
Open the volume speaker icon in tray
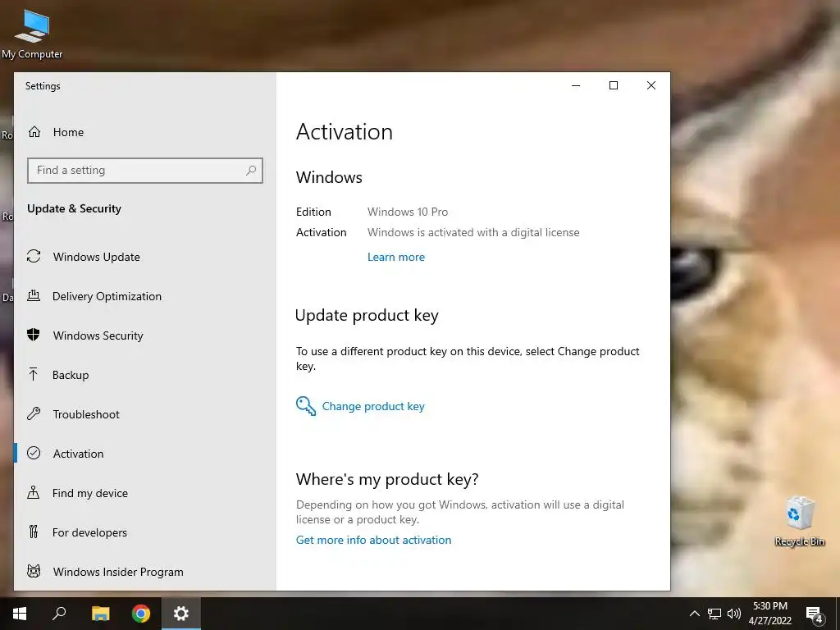[x=734, y=614]
